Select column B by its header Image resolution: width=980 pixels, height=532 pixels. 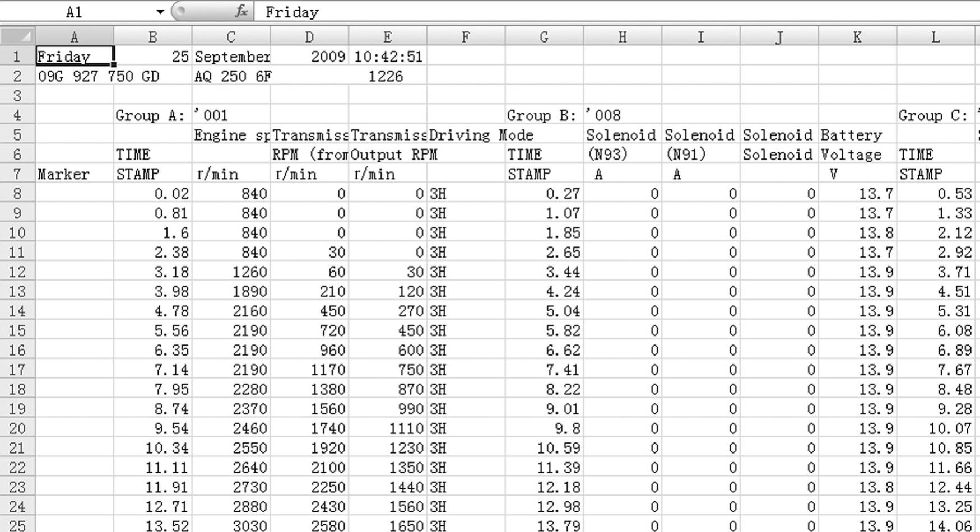tap(153, 37)
